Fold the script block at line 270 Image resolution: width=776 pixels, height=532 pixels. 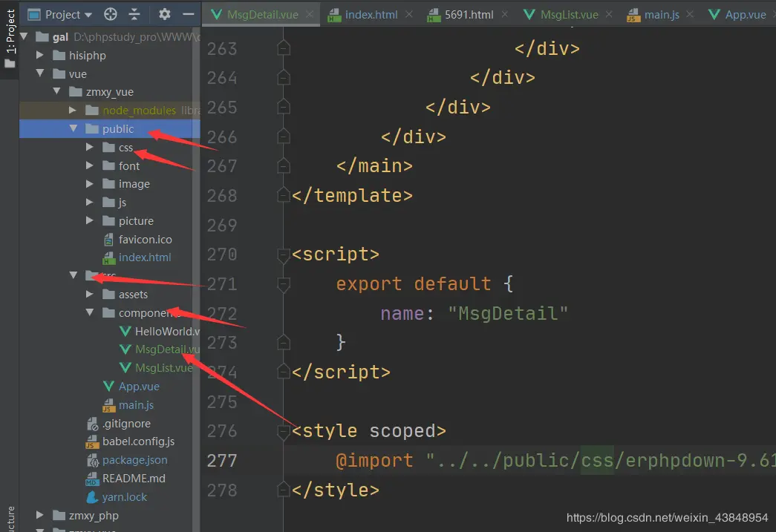click(x=284, y=255)
